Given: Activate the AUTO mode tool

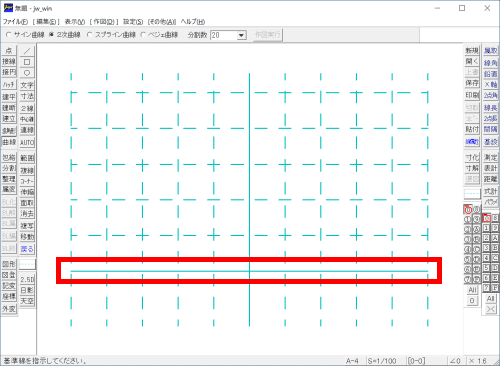Looking at the screenshot, I should click(x=27, y=143).
